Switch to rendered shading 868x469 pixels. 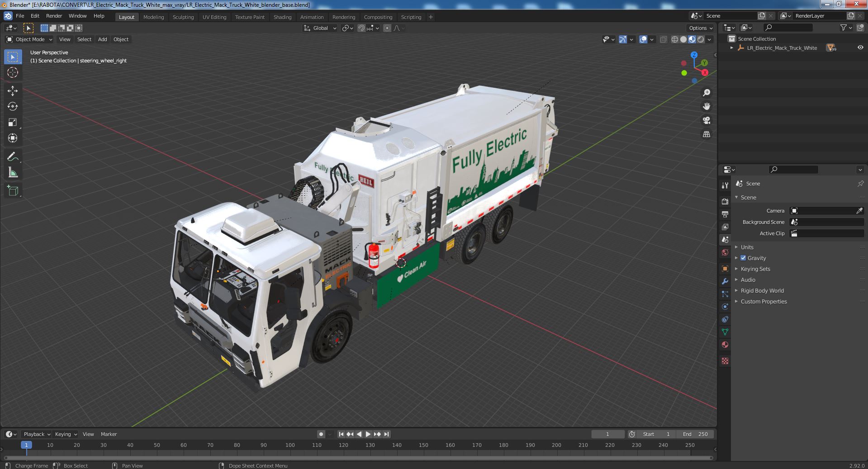click(701, 39)
